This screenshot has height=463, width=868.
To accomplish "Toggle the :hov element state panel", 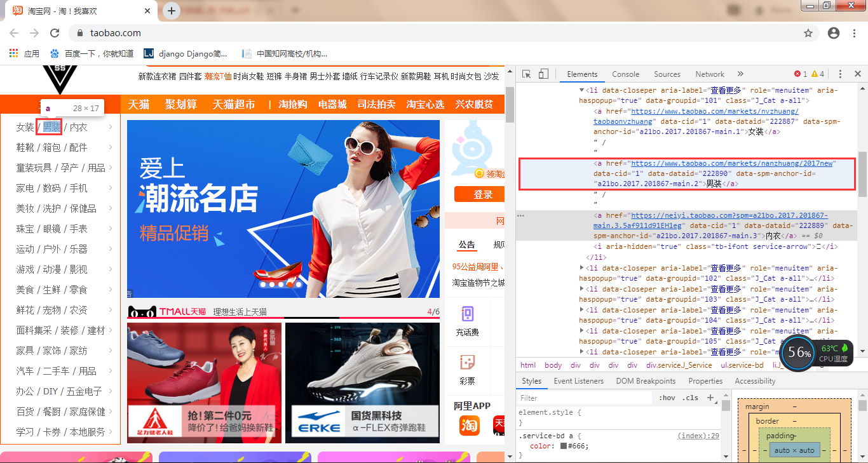I will (x=668, y=398).
